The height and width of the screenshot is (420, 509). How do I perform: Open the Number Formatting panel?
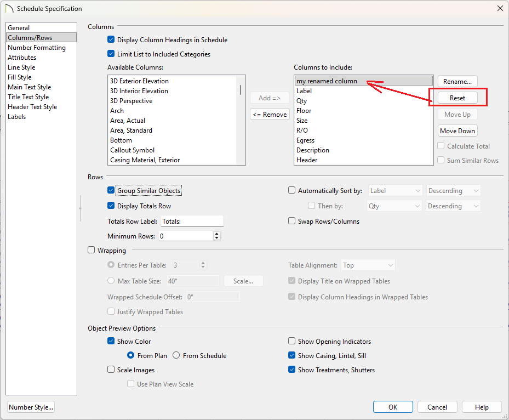36,48
